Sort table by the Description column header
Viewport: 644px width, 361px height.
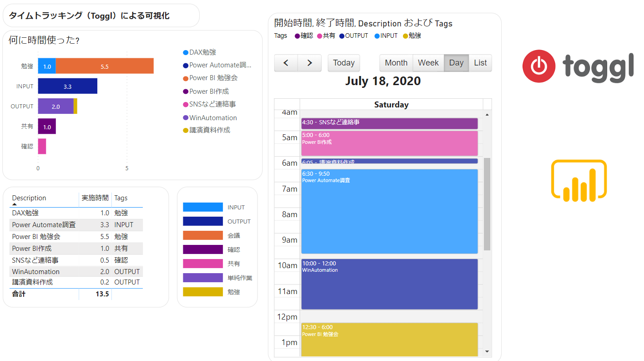point(29,198)
